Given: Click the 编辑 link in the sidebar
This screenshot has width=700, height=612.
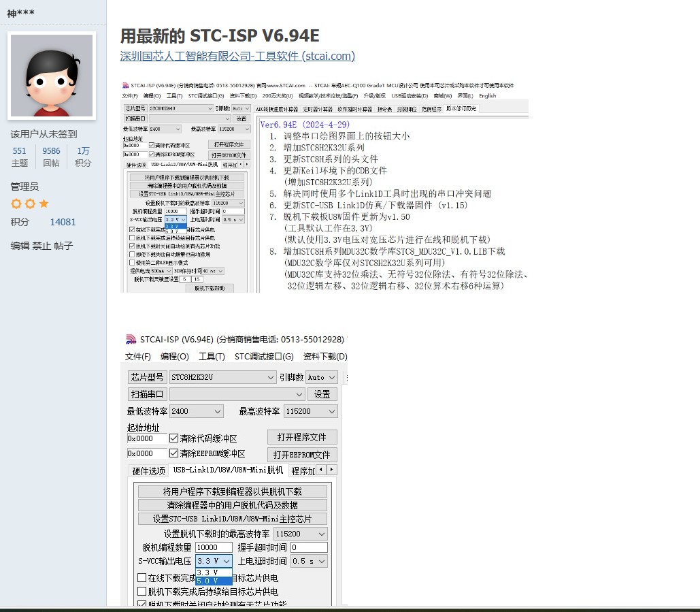Looking at the screenshot, I should coord(20,245).
